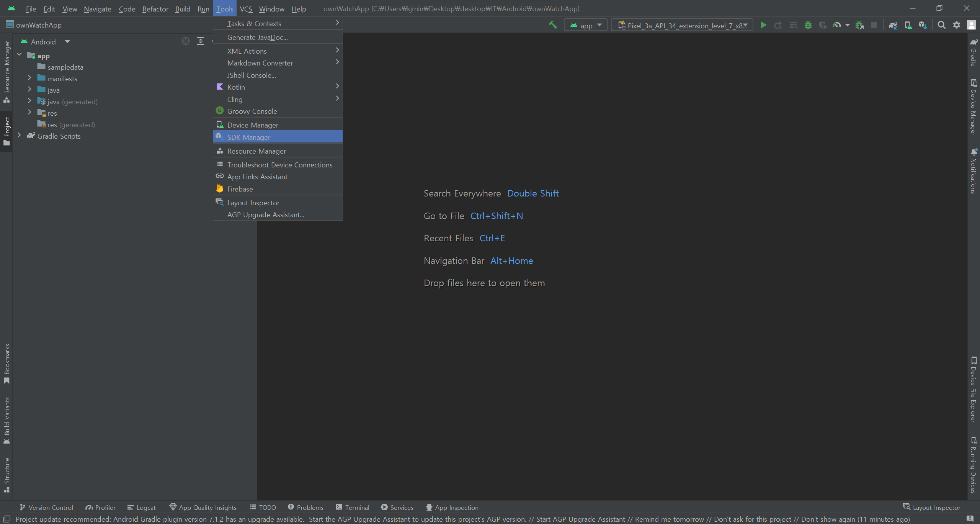Open the Problems bottom tab
This screenshot has height=524, width=980.
pyautogui.click(x=305, y=507)
